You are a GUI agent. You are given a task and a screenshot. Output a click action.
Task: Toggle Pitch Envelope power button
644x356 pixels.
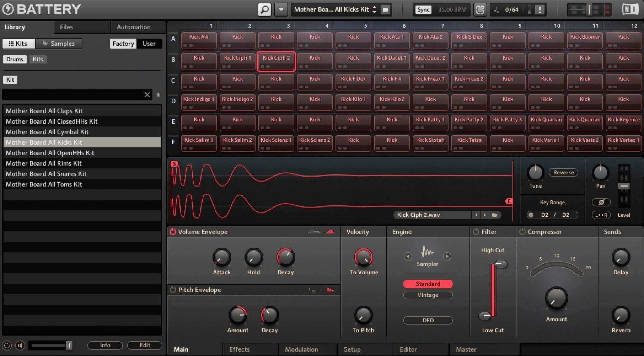click(x=173, y=290)
